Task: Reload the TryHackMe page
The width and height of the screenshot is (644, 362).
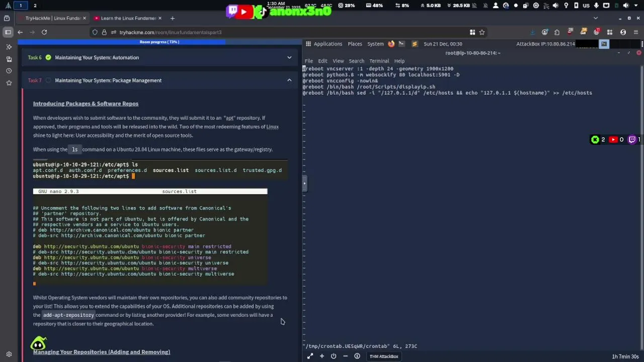Action: (44, 32)
